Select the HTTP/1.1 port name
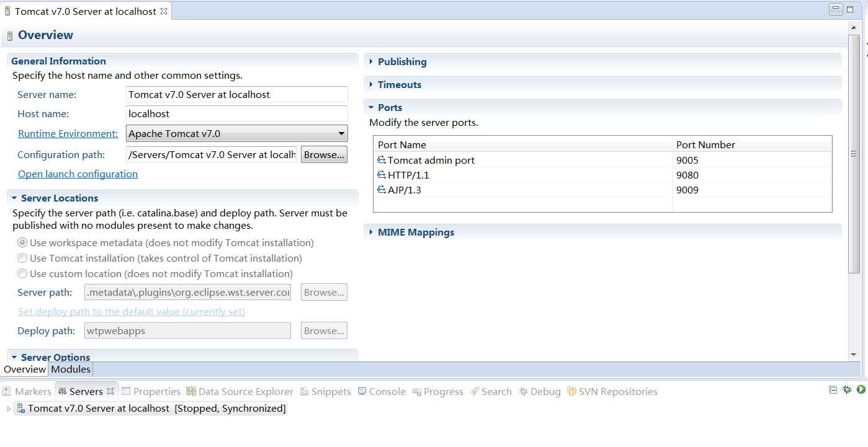The height and width of the screenshot is (447, 868). pos(408,175)
